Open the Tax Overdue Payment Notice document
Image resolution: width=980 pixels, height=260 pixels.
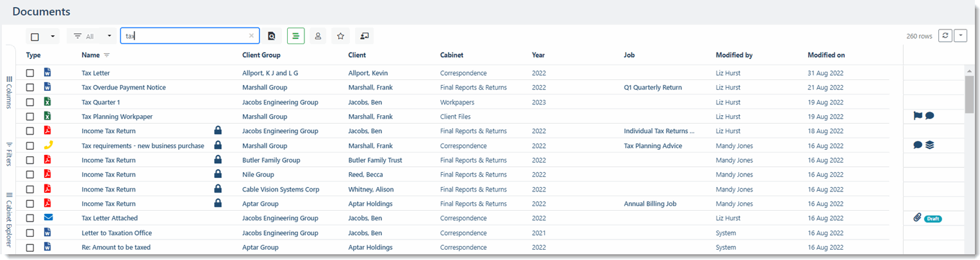[124, 87]
